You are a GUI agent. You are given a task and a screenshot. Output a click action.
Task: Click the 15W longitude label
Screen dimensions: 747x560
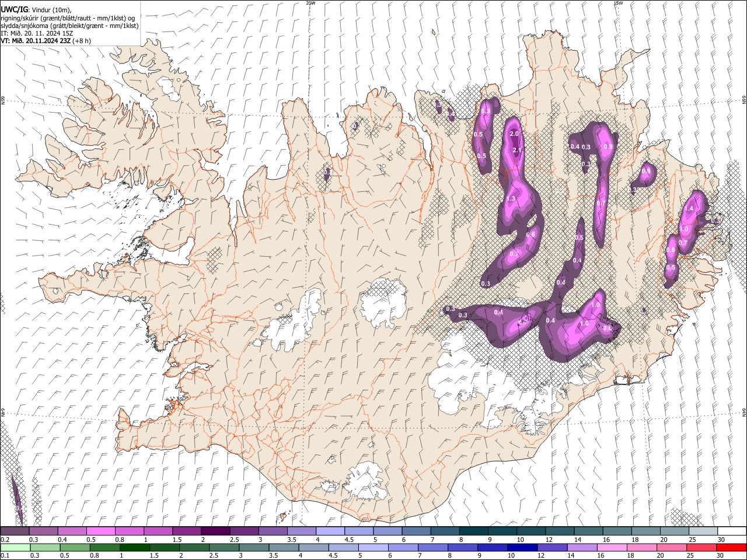pyautogui.click(x=618, y=3)
